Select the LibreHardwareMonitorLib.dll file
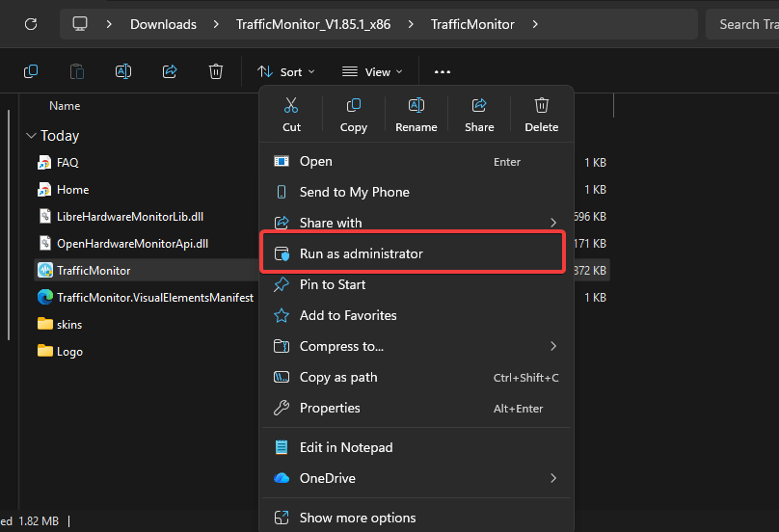 131,217
